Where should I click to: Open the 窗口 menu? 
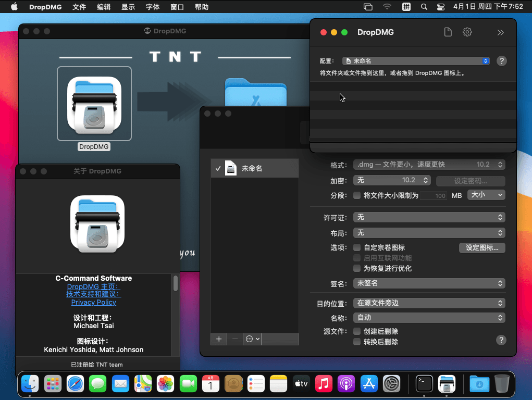[177, 7]
